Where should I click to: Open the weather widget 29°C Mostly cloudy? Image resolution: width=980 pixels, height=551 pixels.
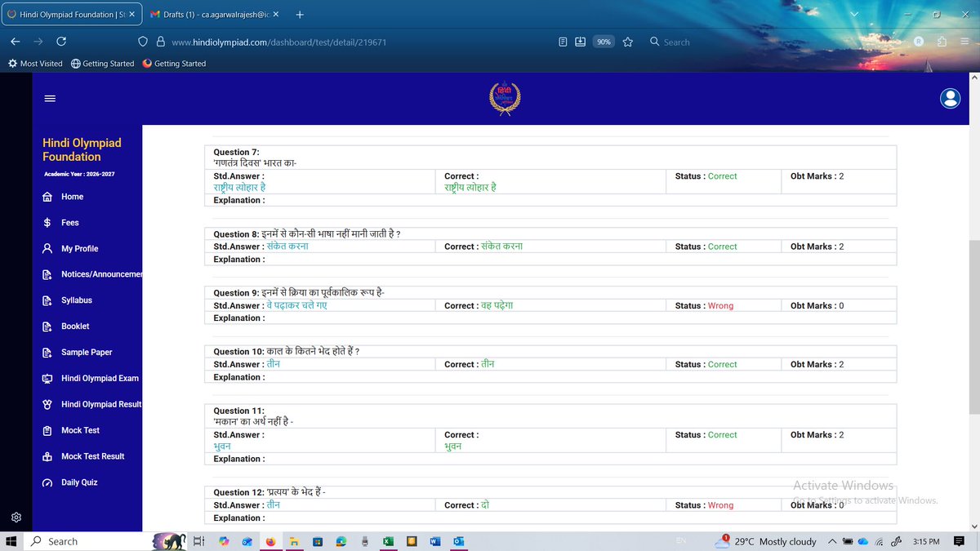pyautogui.click(x=765, y=541)
